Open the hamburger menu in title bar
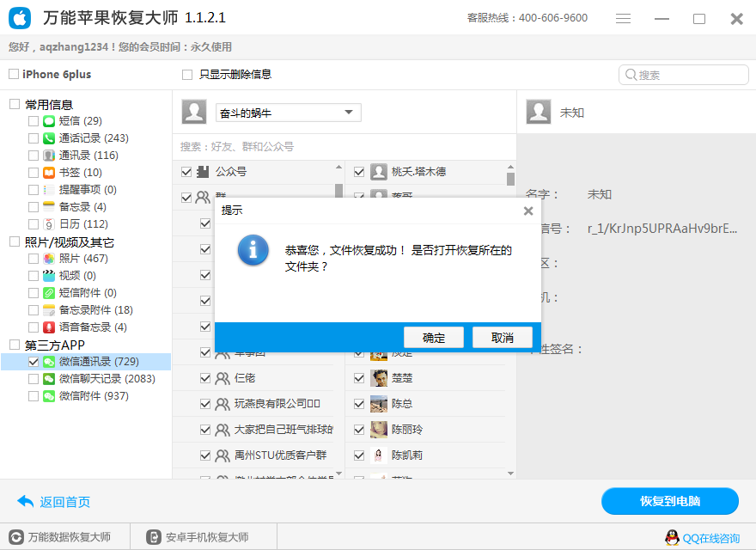The height and width of the screenshot is (550, 756). [x=623, y=18]
